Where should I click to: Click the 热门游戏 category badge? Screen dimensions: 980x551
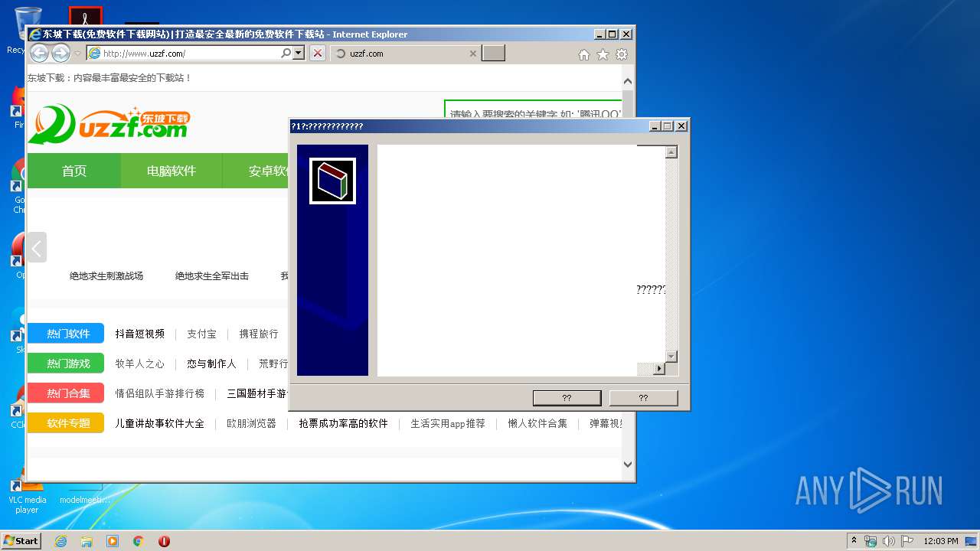pyautogui.click(x=66, y=364)
